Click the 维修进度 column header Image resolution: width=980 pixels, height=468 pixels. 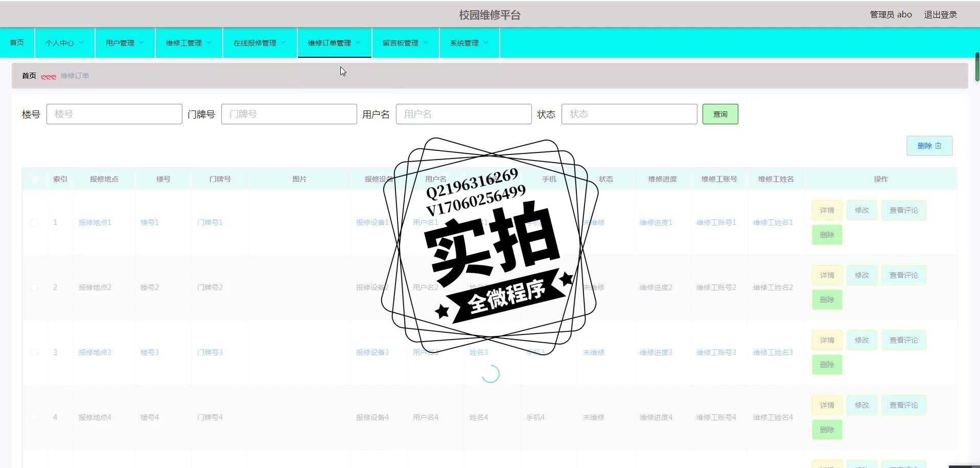(663, 179)
